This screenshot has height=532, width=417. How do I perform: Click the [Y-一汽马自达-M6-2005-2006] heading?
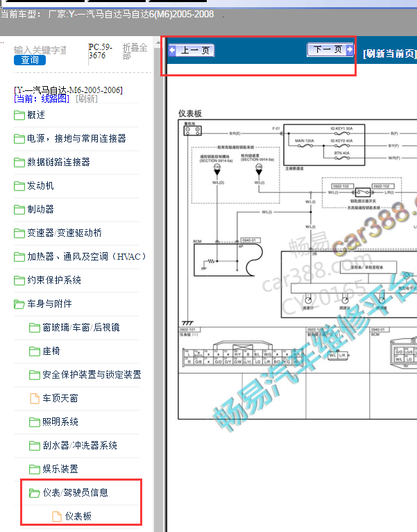(68, 90)
